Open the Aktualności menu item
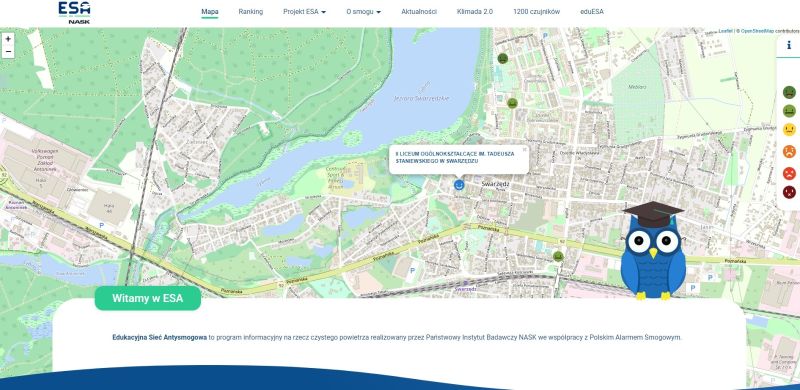 point(419,12)
